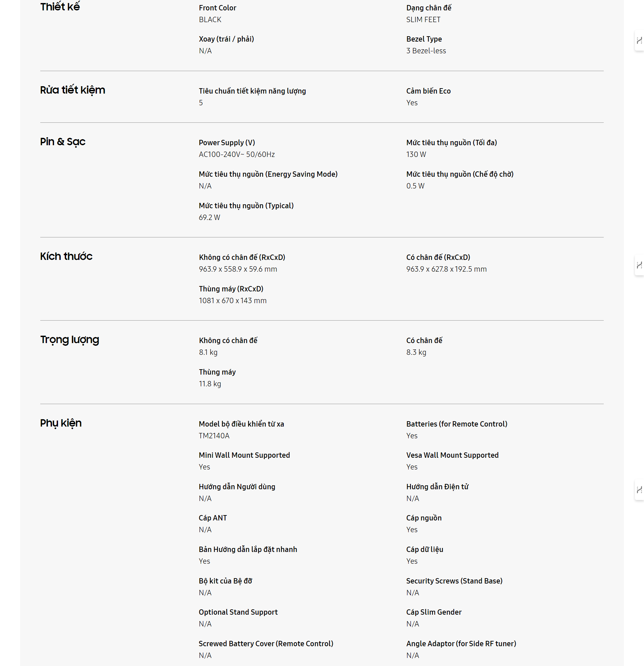This screenshot has height=666, width=644.
Task: Click the Rửa tiết kiệm section heading
Action: [x=72, y=90]
